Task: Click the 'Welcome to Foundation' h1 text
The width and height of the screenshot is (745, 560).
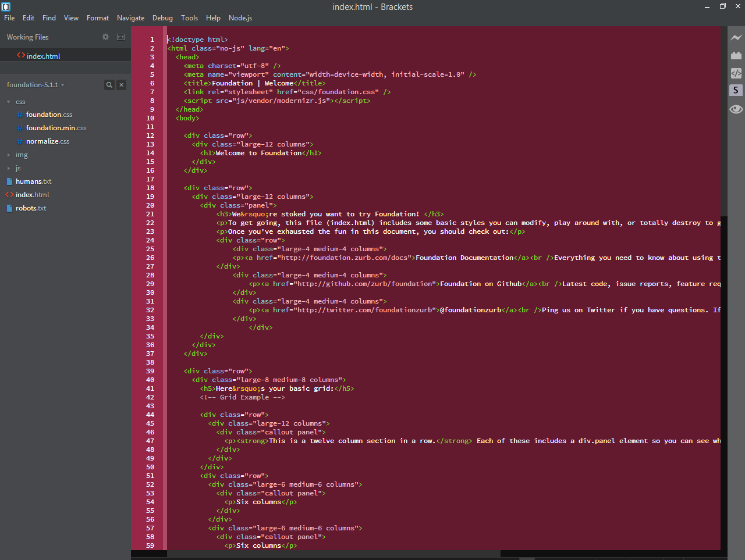Action: [x=259, y=153]
